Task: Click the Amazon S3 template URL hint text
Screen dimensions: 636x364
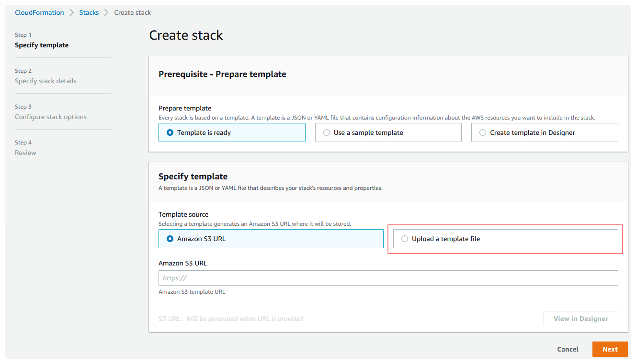Action: [192, 291]
